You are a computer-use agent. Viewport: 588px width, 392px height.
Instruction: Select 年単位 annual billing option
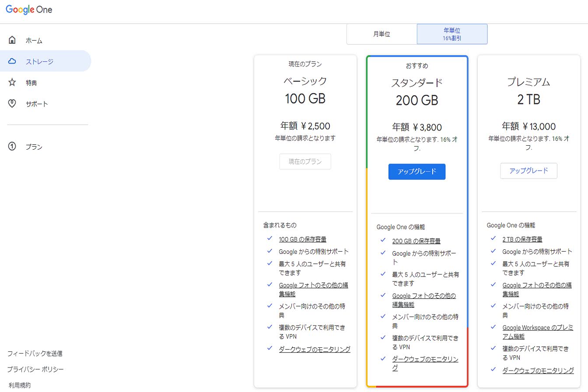pos(452,34)
